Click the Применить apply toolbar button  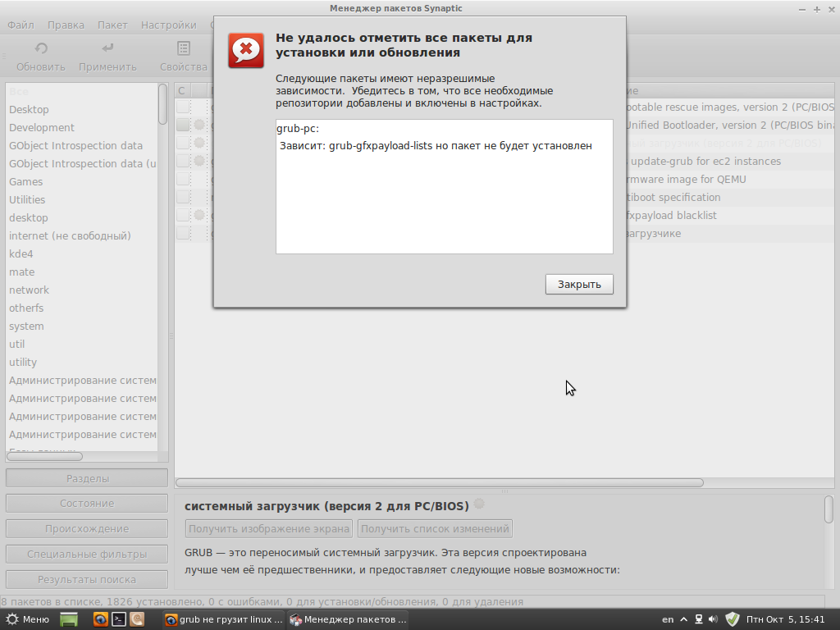pyautogui.click(x=107, y=57)
